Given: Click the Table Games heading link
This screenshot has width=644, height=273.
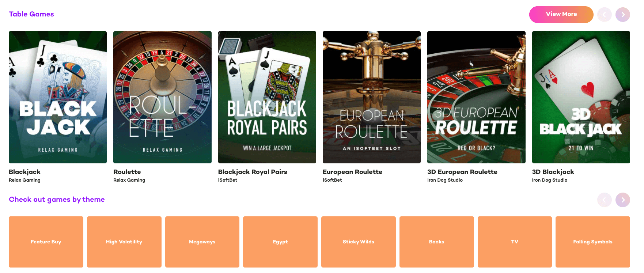Looking at the screenshot, I should click(31, 14).
